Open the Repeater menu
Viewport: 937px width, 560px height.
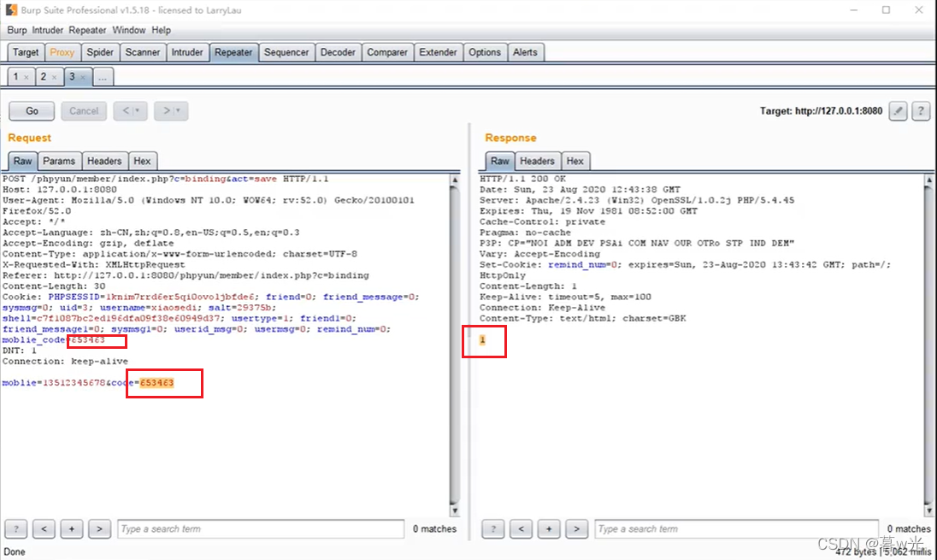pyautogui.click(x=87, y=30)
